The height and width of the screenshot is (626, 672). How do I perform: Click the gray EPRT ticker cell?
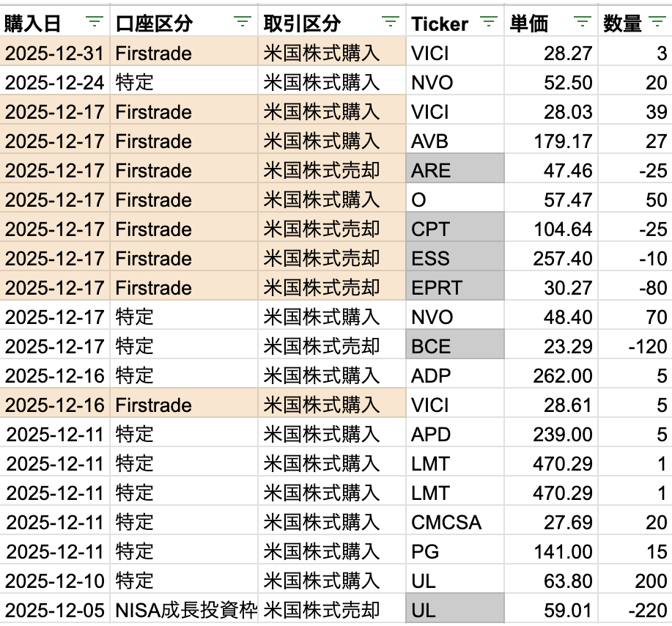tap(454, 287)
